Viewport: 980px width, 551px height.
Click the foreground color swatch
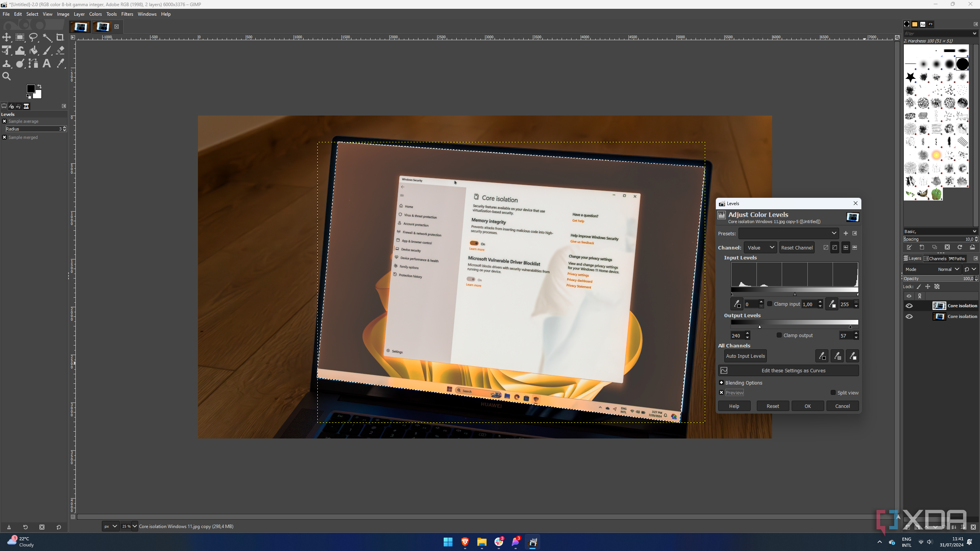tap(31, 89)
